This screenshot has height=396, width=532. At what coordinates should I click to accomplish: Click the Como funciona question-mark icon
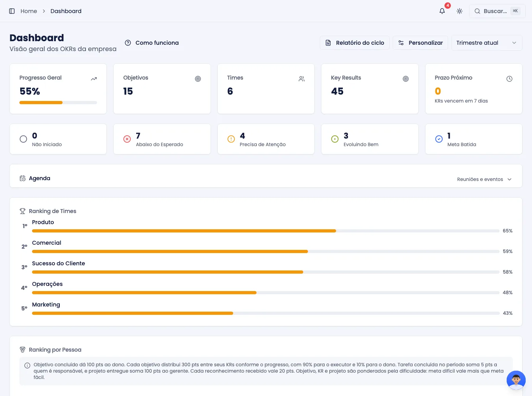click(x=128, y=43)
